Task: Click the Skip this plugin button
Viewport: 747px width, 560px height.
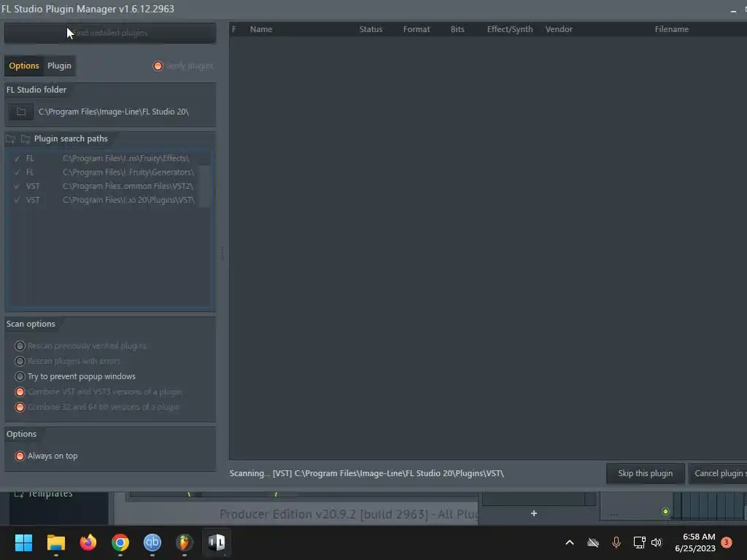Action: tap(645, 473)
